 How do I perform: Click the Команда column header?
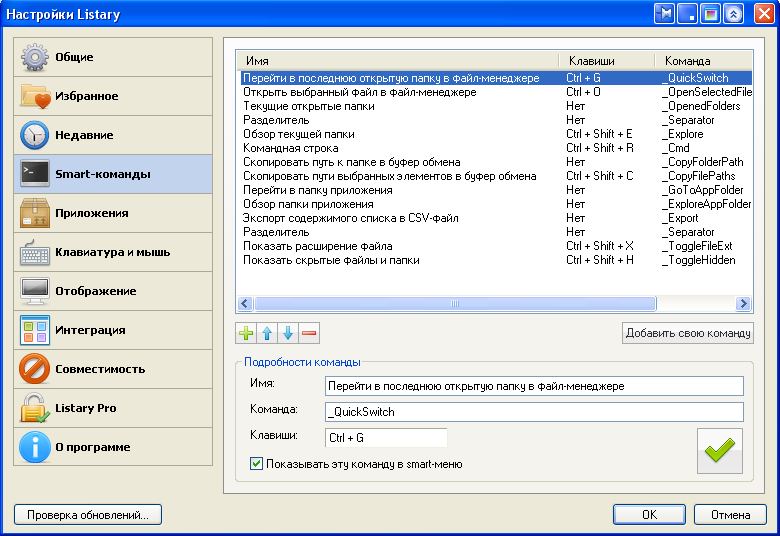point(704,61)
